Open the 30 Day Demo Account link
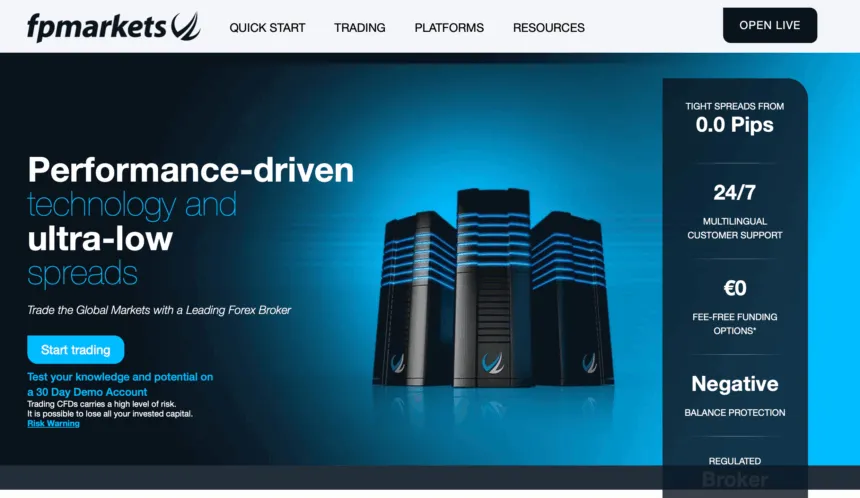 [x=120, y=384]
